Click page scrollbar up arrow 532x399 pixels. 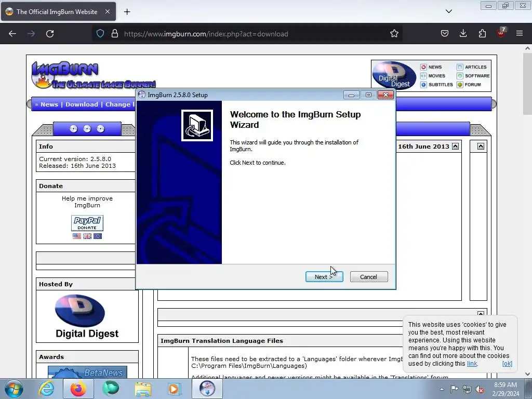(527, 48)
